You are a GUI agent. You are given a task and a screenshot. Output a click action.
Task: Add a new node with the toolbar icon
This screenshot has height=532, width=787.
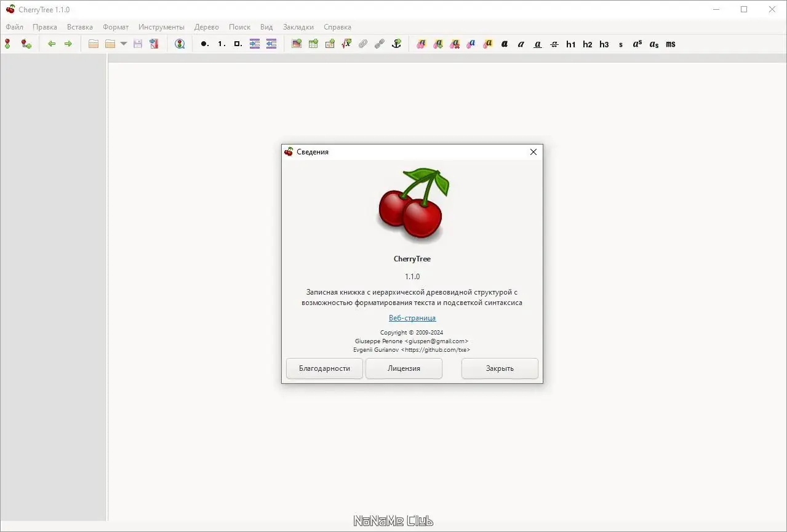tap(7, 44)
